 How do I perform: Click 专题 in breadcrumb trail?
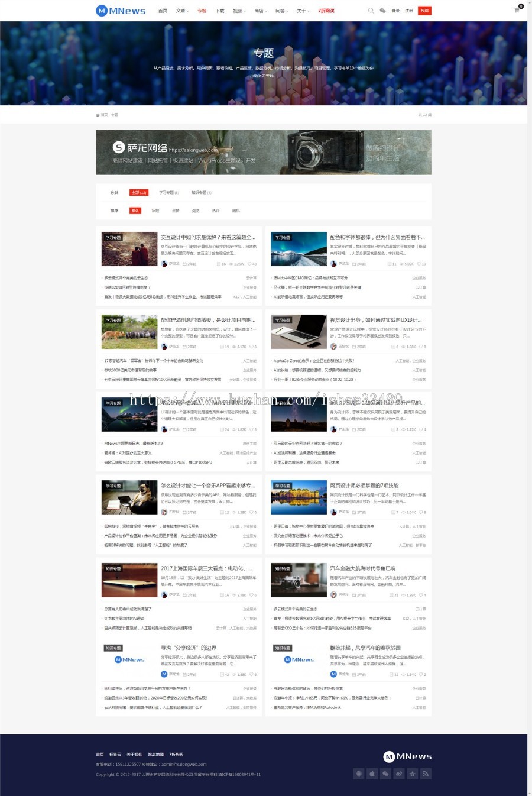[115, 115]
